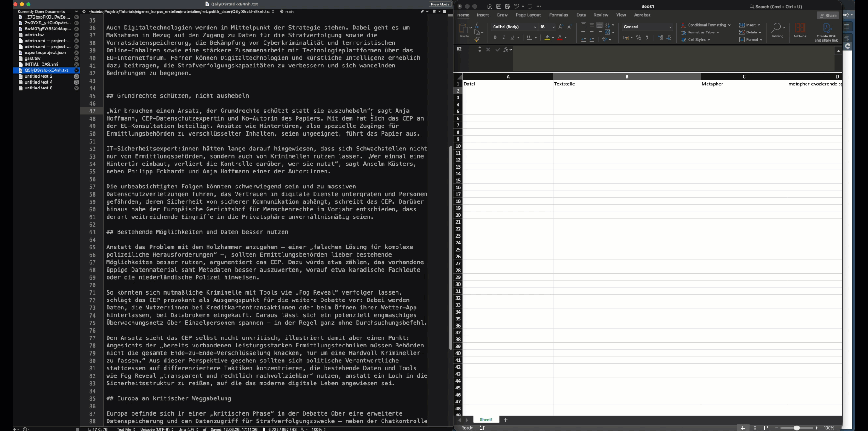This screenshot has width=868, height=431.
Task: Click the red font color swatch
Action: coord(560,37)
